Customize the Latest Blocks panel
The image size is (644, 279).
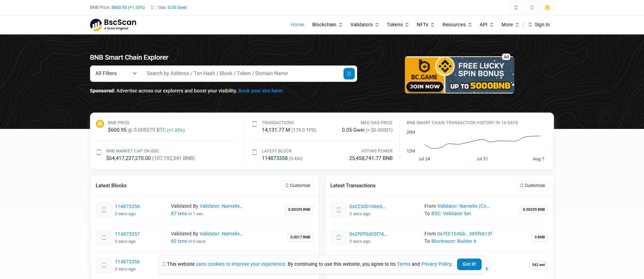[x=298, y=186]
